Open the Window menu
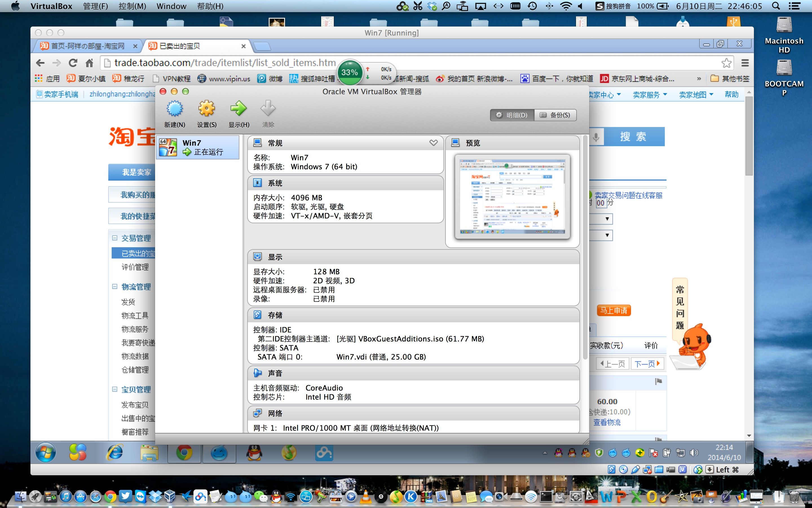 click(x=171, y=6)
